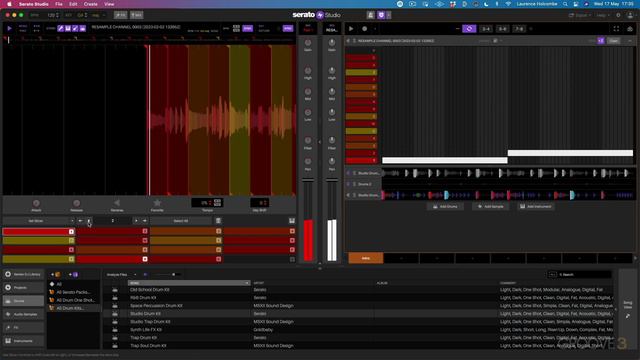Adjust the channel 1 Gain knob

coord(308,43)
